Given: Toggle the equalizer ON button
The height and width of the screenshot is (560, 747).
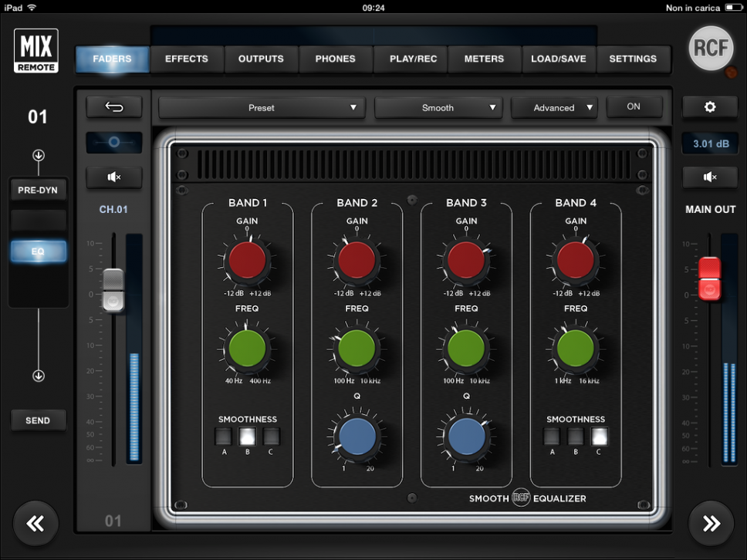Looking at the screenshot, I should 634,107.
